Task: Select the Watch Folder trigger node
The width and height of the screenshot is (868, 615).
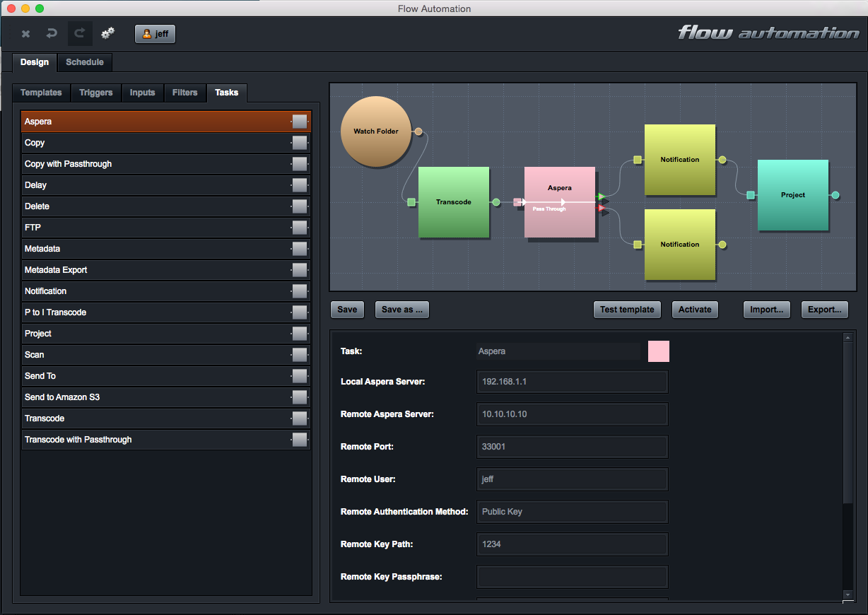Action: pyautogui.click(x=375, y=131)
